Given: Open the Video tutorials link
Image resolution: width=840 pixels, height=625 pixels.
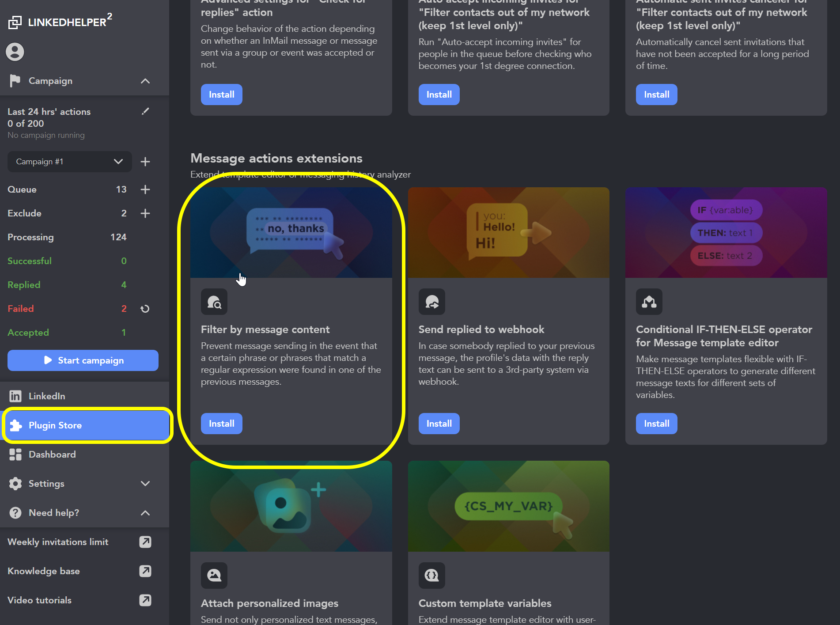Looking at the screenshot, I should pyautogui.click(x=39, y=600).
